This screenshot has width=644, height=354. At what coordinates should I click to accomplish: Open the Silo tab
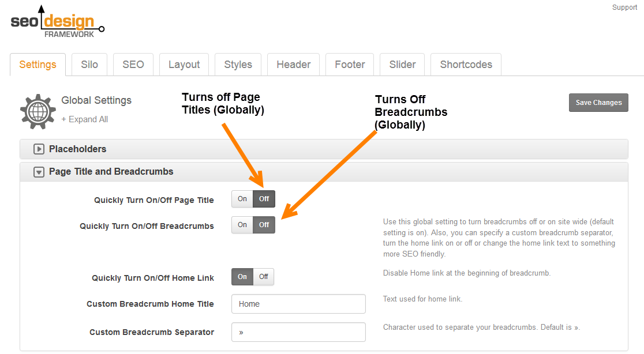pyautogui.click(x=89, y=65)
